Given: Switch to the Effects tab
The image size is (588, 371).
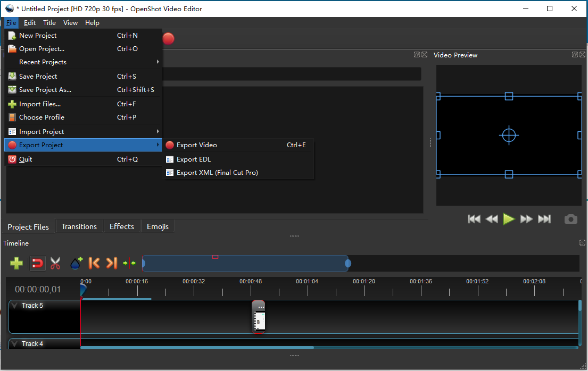Looking at the screenshot, I should tap(121, 226).
